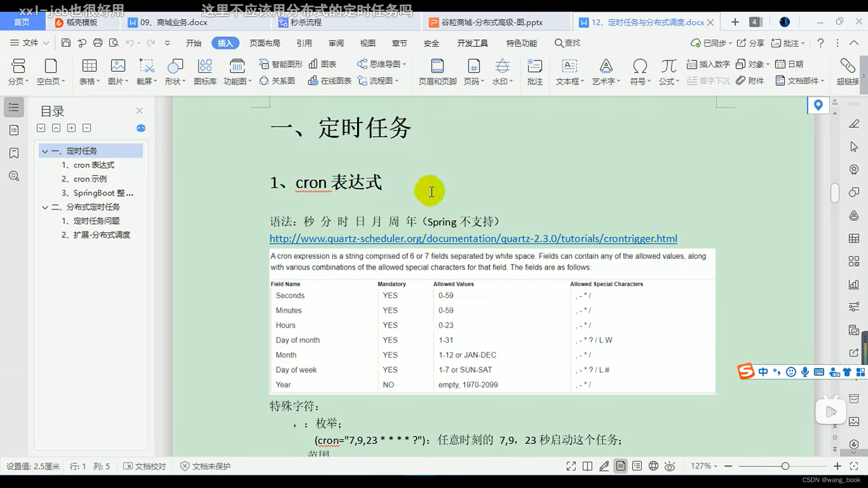Switch to 09、商城业务.docx tab
The height and width of the screenshot is (488, 868).
[x=174, y=23]
